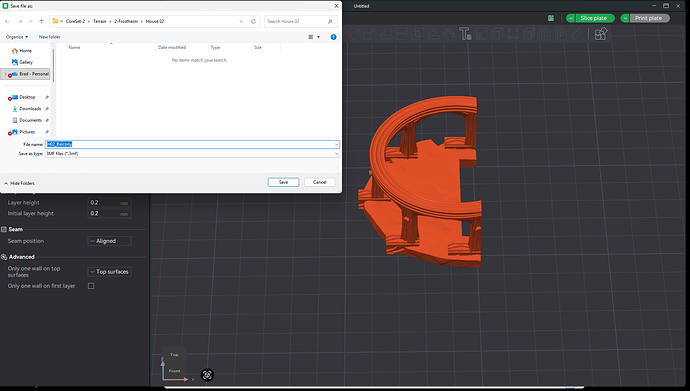This screenshot has width=690, height=391.
Task: Open the Top surfaces dropdown
Action: click(x=109, y=272)
